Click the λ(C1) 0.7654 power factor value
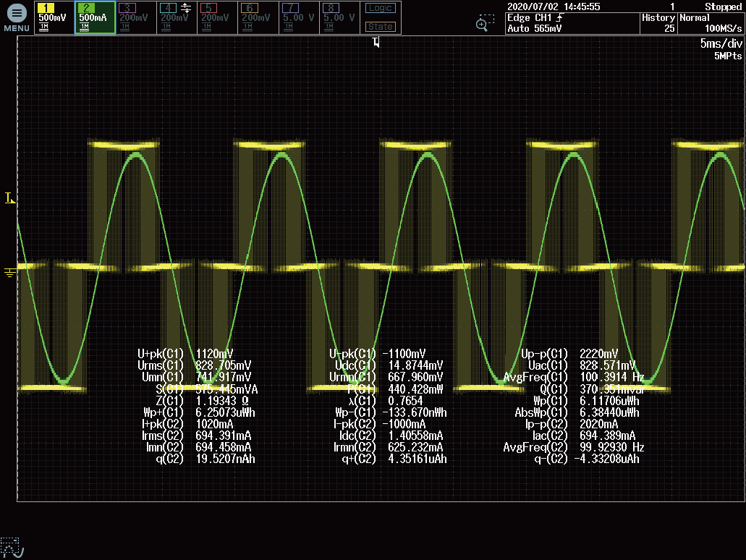 click(386, 401)
